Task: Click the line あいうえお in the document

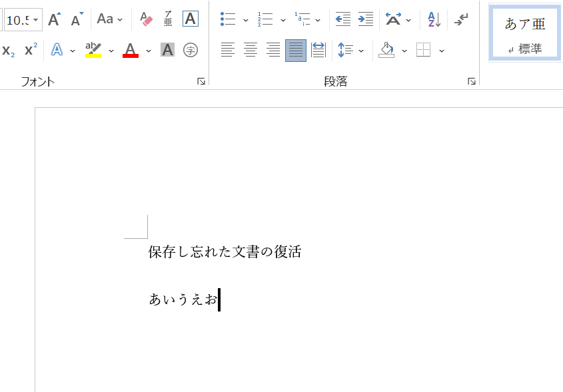Action: pyautogui.click(x=183, y=299)
